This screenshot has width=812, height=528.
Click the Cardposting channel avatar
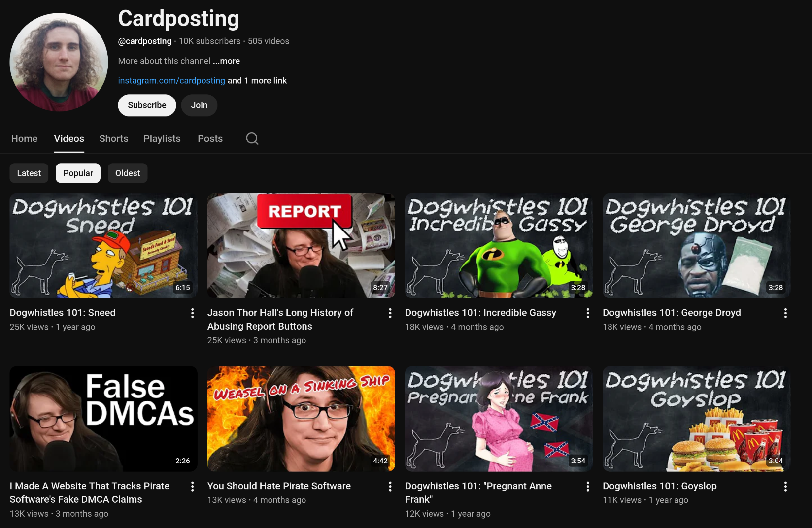click(59, 62)
